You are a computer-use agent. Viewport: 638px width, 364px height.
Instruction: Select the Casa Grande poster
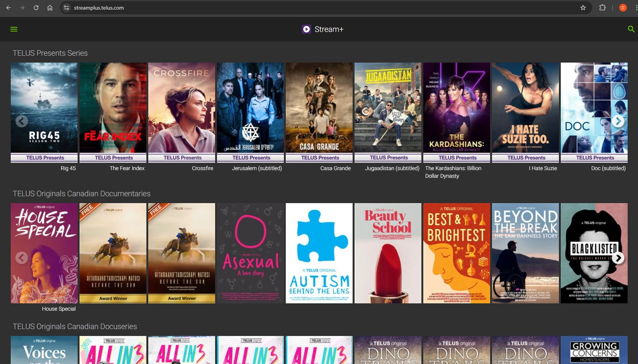pyautogui.click(x=319, y=113)
